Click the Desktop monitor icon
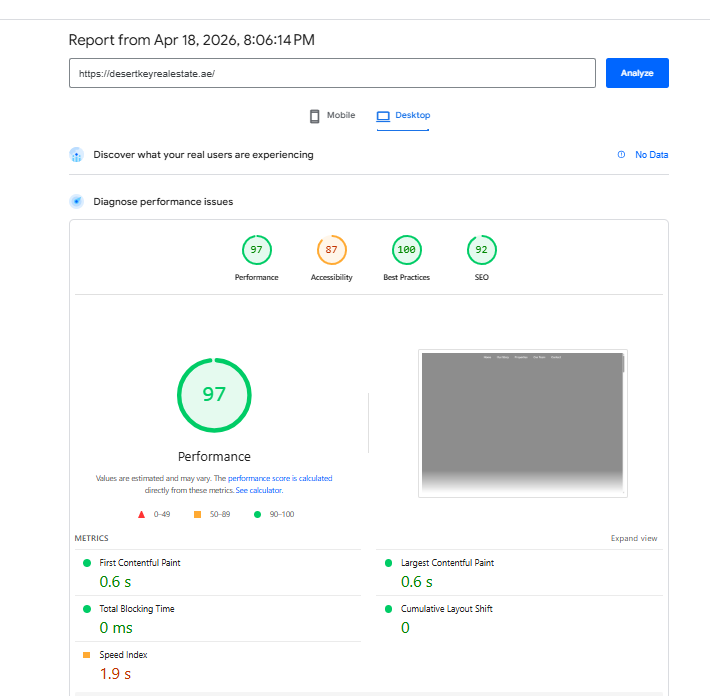Viewport: 710px width, 696px height. (x=383, y=116)
